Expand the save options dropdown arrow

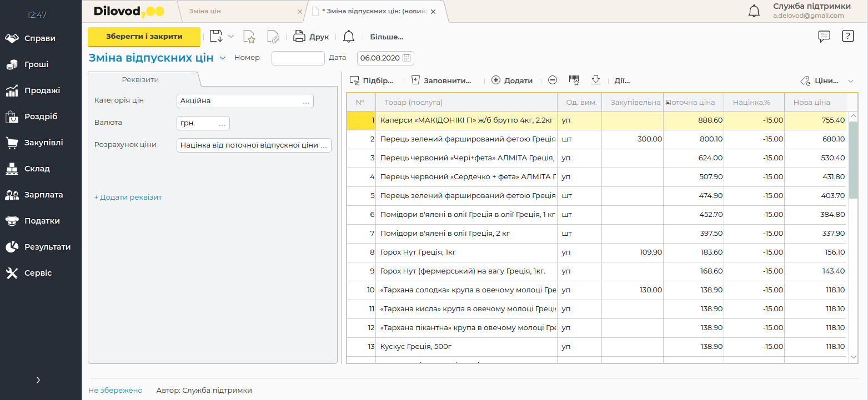(231, 37)
